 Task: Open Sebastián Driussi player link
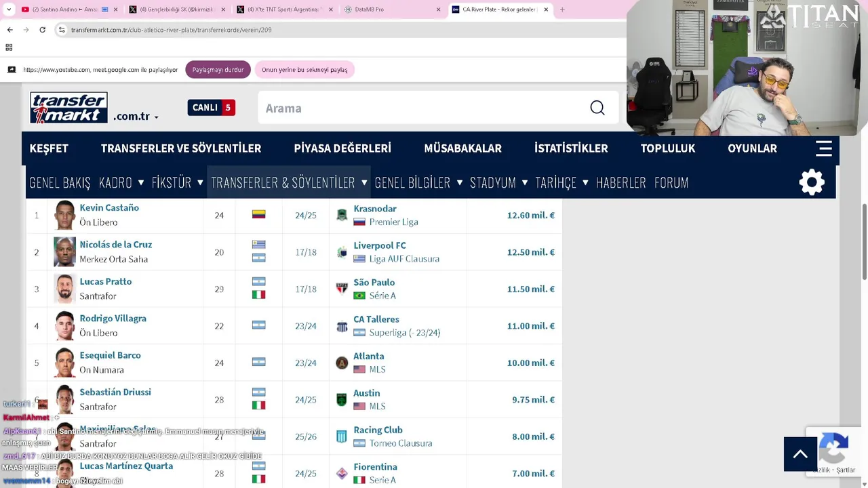point(115,392)
